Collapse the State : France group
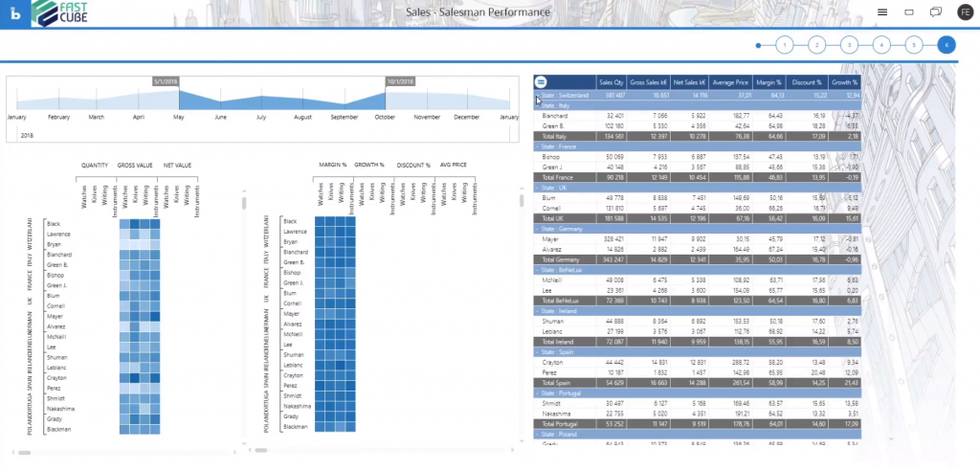Image resolution: width=980 pixels, height=470 pixels. (x=537, y=146)
